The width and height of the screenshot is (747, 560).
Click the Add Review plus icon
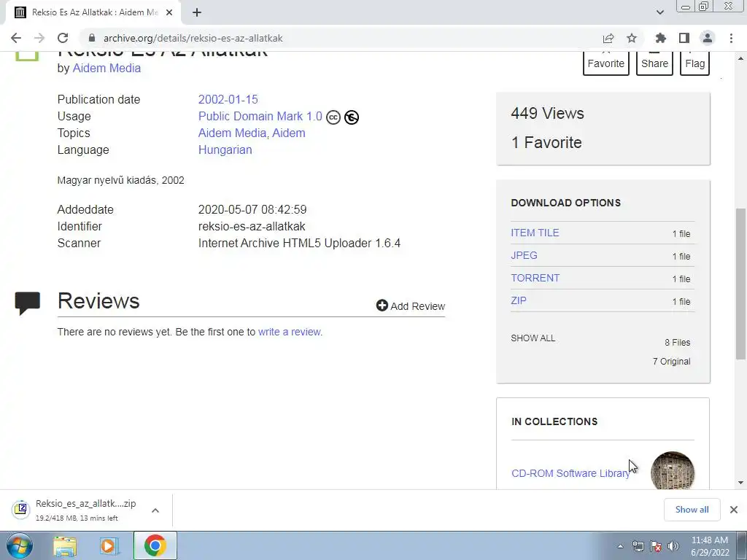[382, 306]
